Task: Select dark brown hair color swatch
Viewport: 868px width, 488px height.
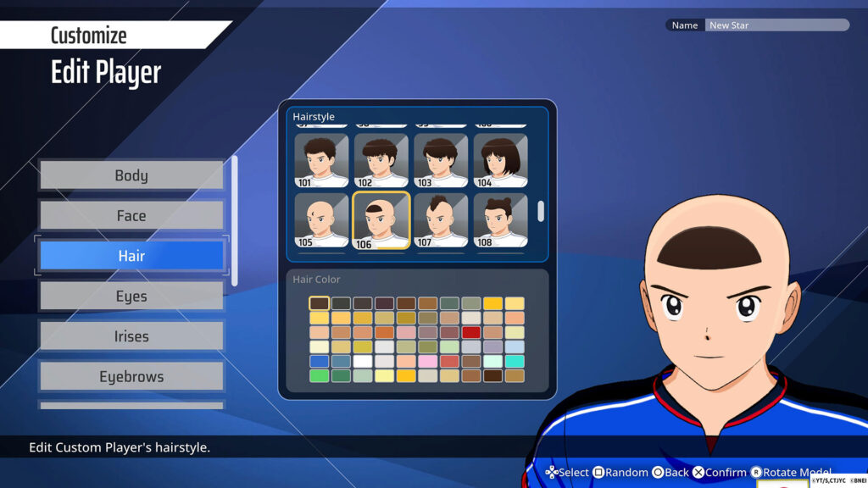Action: coord(320,303)
